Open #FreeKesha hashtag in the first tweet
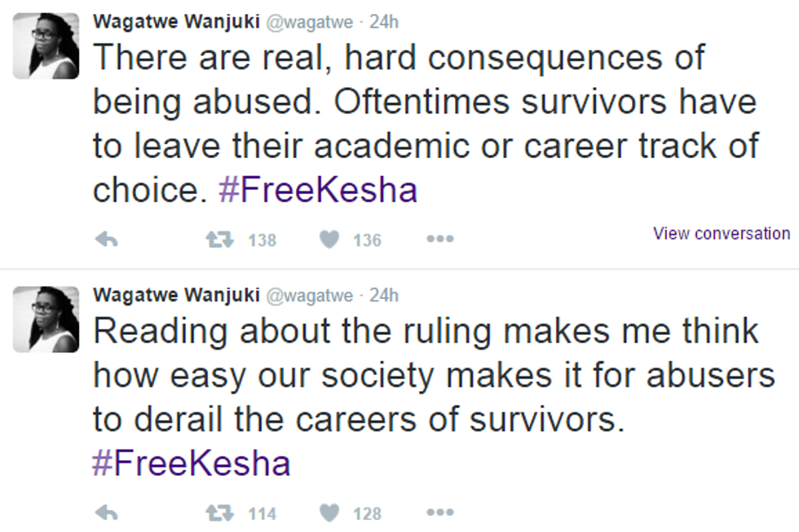799x532 pixels. click(x=318, y=191)
